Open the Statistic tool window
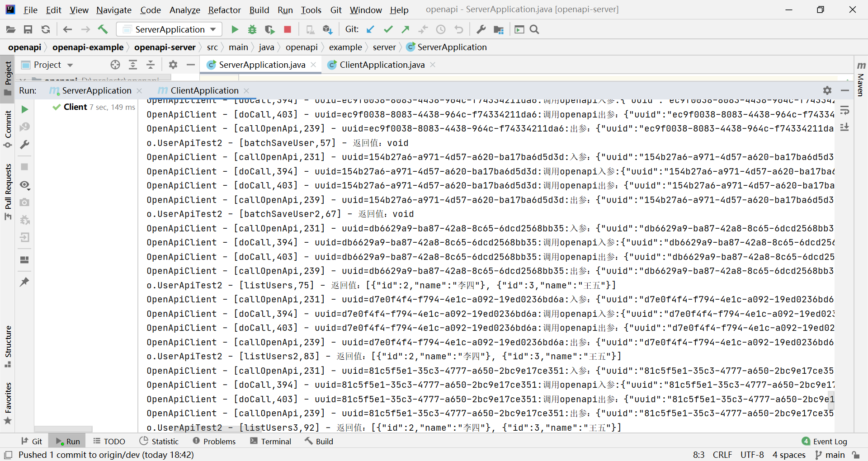Viewport: 868px width, 461px height. [x=159, y=441]
